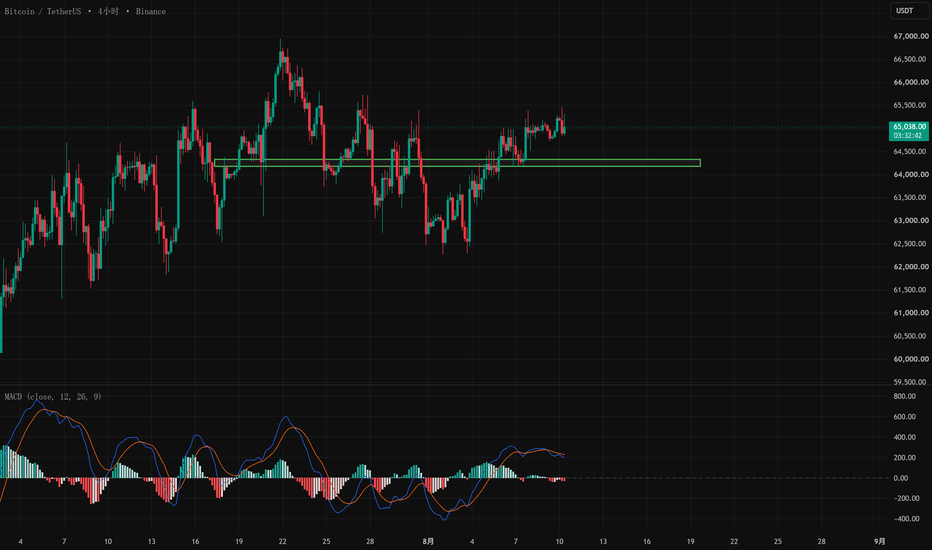Click the 4小时 interval label in title

click(108, 11)
